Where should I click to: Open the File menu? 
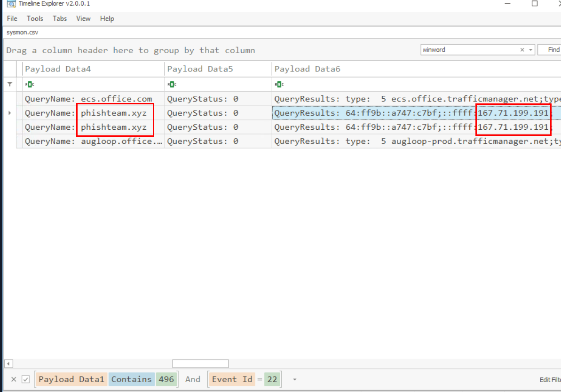click(x=12, y=19)
